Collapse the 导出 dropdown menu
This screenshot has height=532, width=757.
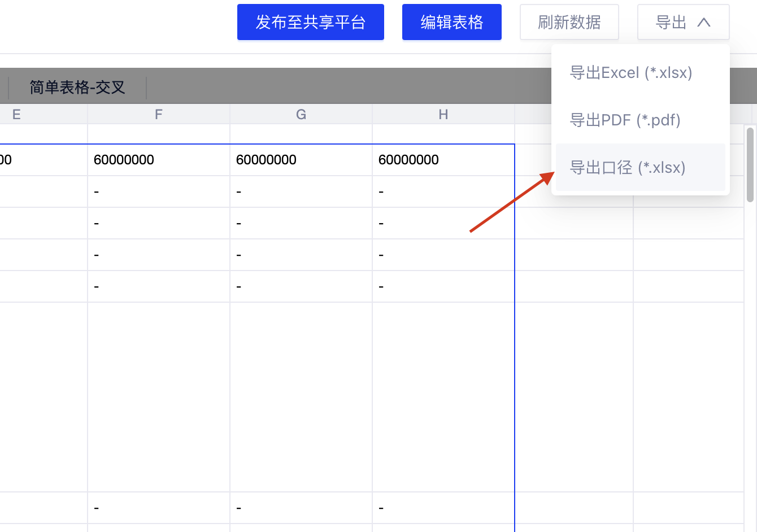pyautogui.click(x=683, y=23)
